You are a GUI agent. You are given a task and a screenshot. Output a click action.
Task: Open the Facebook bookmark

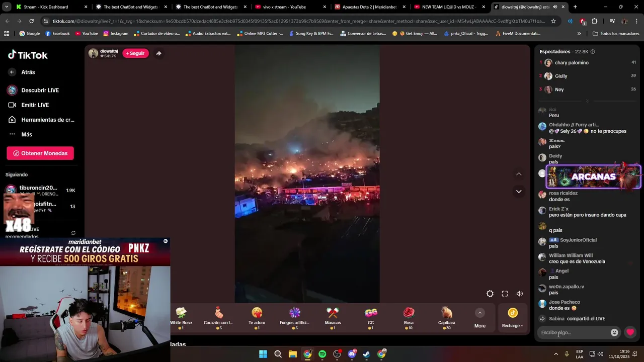[x=57, y=33]
